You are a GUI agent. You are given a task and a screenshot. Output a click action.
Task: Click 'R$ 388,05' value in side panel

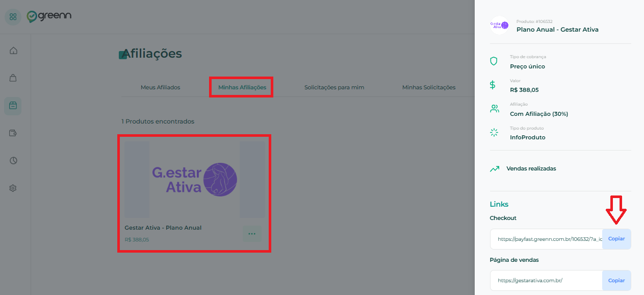[524, 90]
